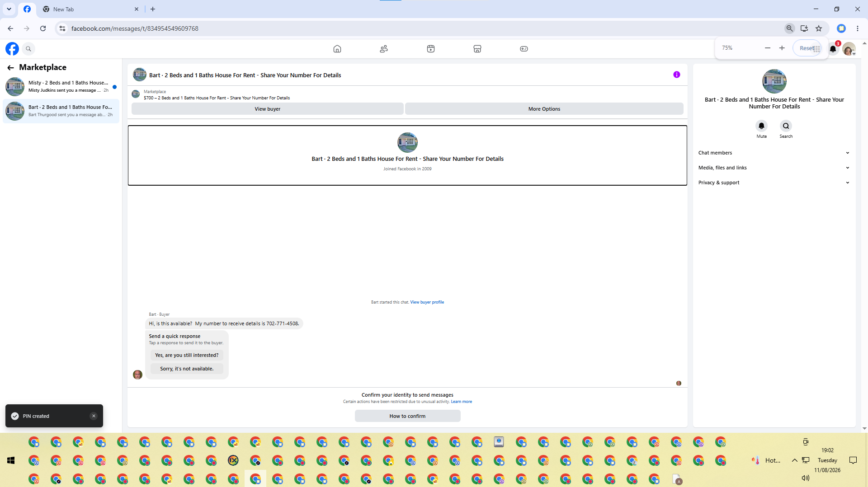Open the blue extension icon in Chrome's toolbar

pyautogui.click(x=841, y=28)
